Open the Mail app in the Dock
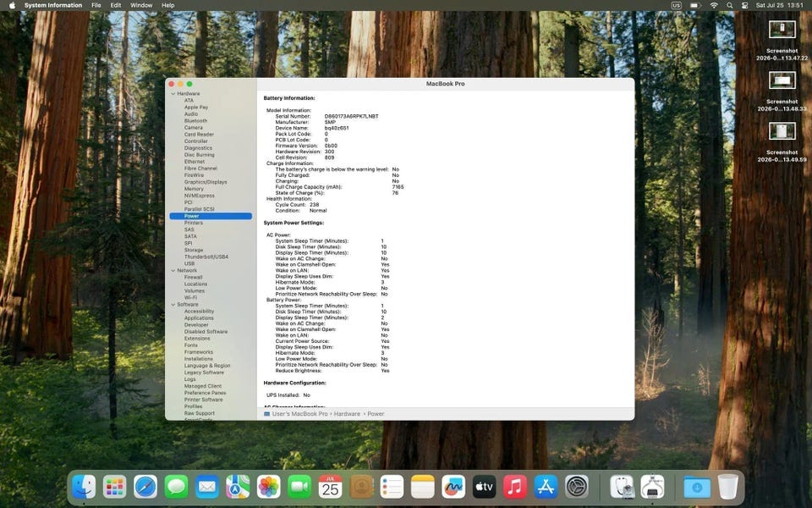This screenshot has width=812, height=508. [x=207, y=488]
